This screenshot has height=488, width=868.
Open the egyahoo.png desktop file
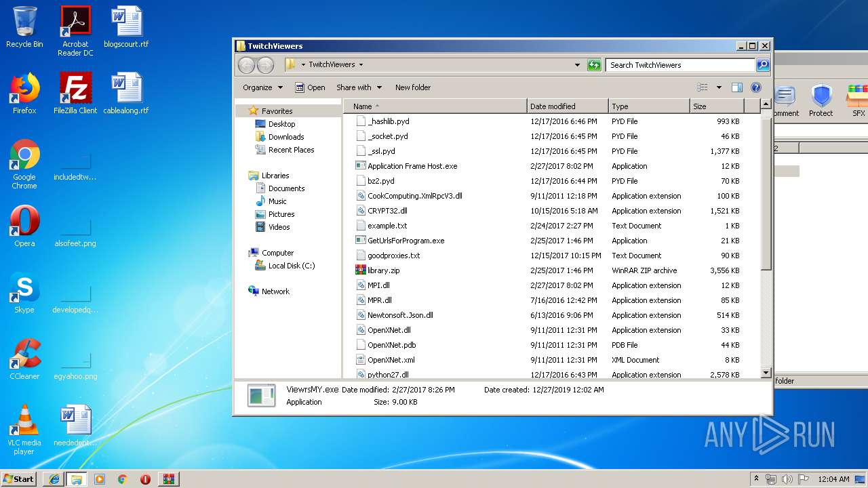(x=75, y=367)
